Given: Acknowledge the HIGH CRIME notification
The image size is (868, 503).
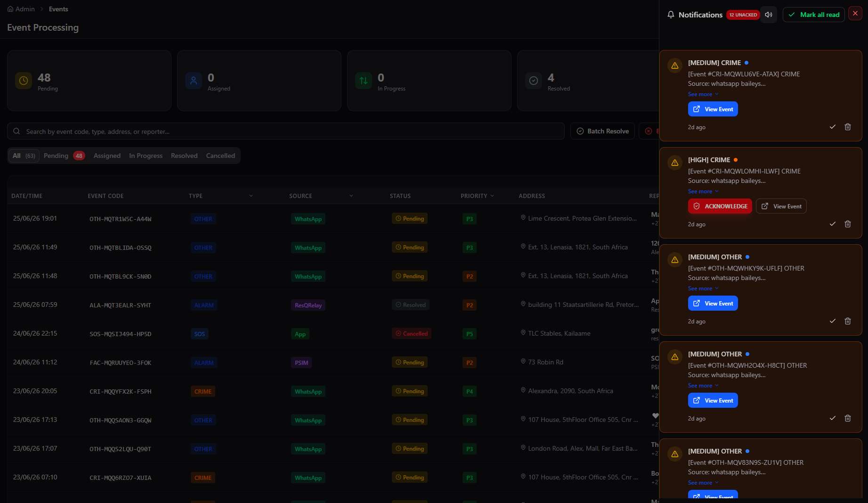Looking at the screenshot, I should tap(720, 206).
